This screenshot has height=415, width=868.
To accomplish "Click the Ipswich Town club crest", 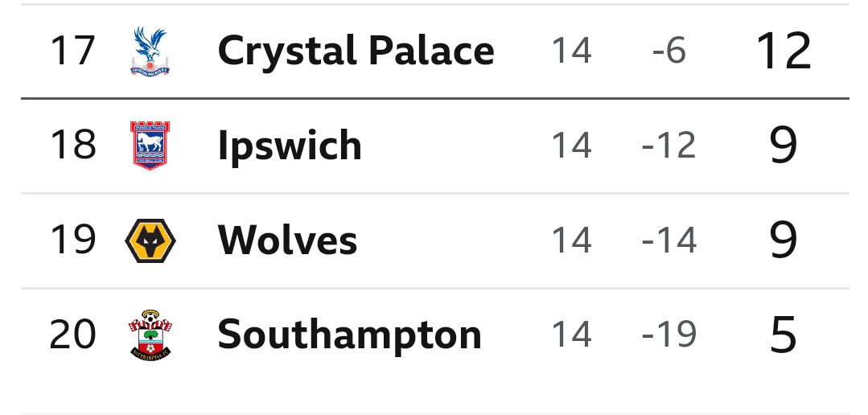I will point(150,146).
